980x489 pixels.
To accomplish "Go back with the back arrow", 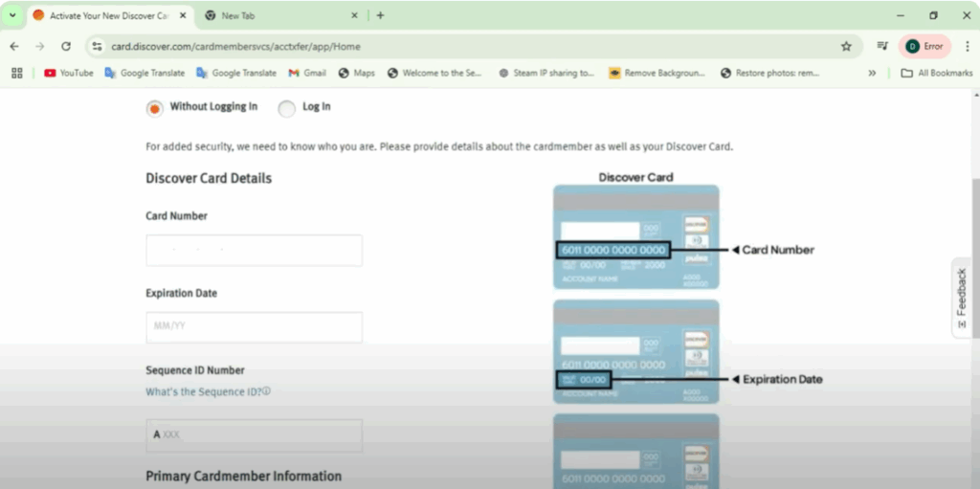I will pyautogui.click(x=14, y=46).
